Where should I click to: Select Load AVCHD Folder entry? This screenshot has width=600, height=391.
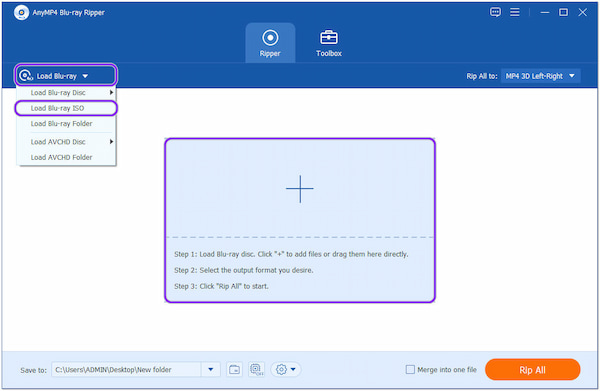click(66, 157)
